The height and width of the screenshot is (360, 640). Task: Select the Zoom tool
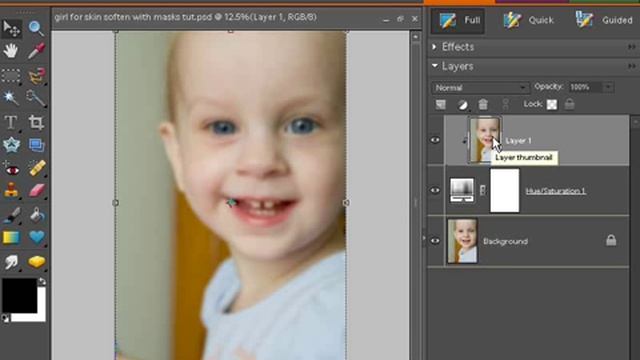[36, 28]
